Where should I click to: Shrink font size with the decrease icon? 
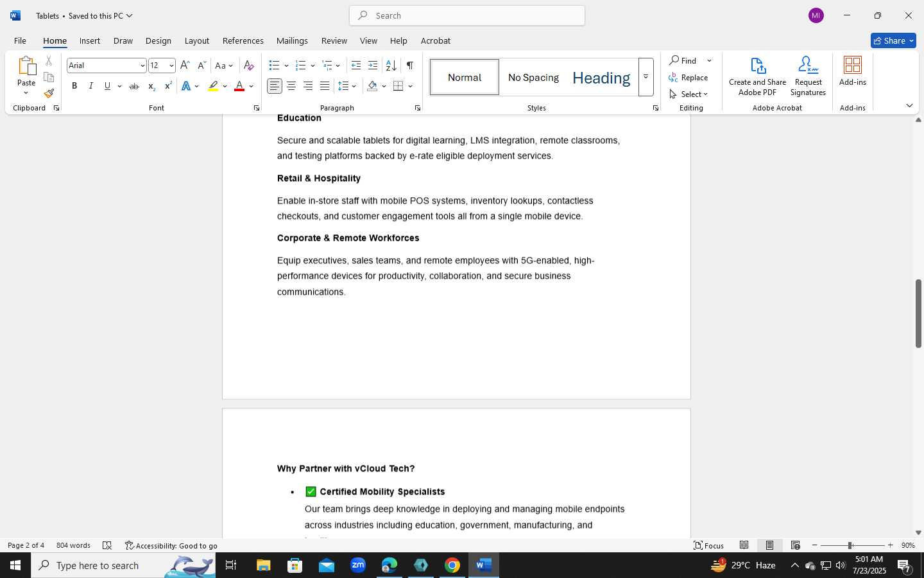click(x=201, y=66)
